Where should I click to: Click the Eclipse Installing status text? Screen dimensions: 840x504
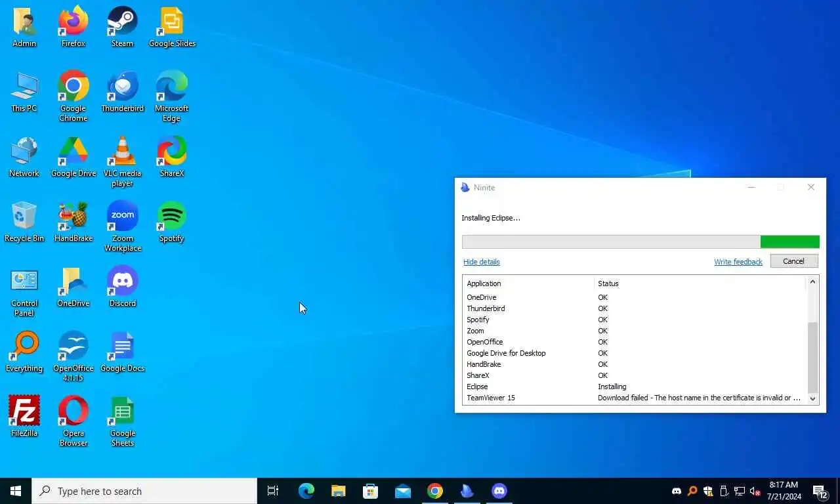point(612,387)
